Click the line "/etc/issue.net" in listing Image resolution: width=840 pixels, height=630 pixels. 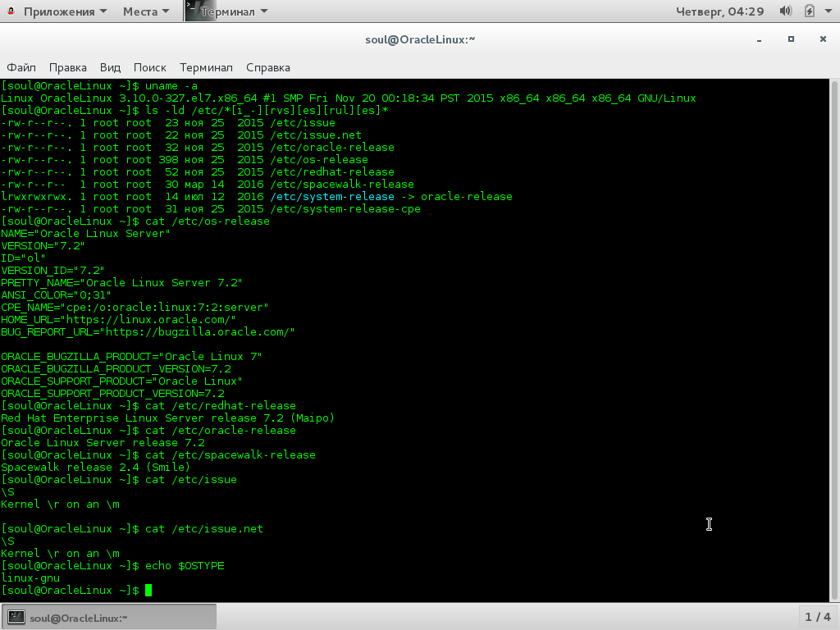(316, 135)
